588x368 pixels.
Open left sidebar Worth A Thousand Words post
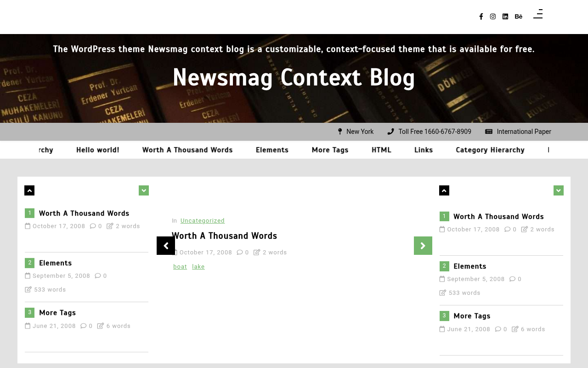(x=84, y=213)
